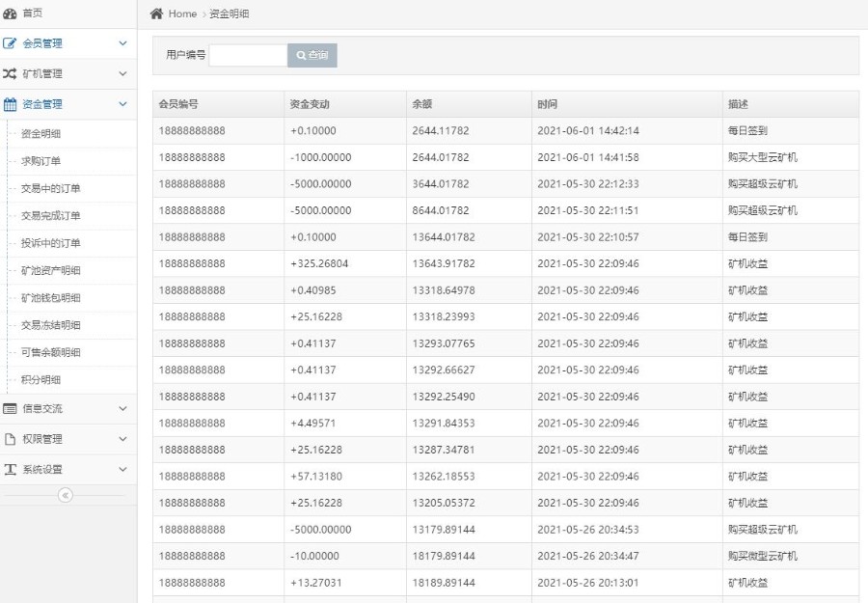Click the file icon next to 权限管理
Image resolution: width=868 pixels, height=603 pixels.
(x=11, y=439)
